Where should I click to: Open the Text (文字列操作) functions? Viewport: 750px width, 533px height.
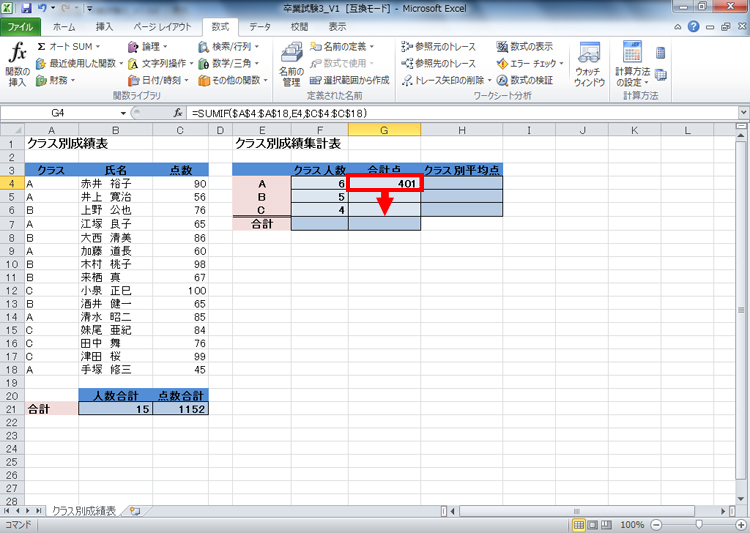[160, 63]
